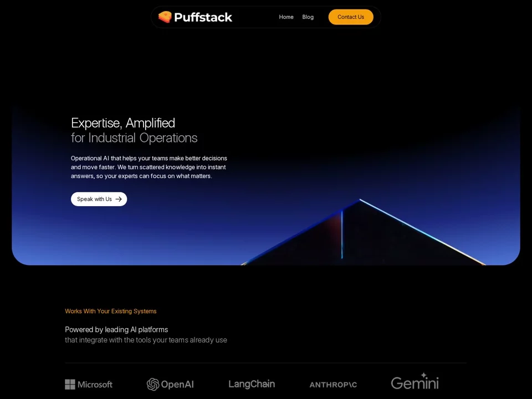Click the arrow icon in Speak with Us
The height and width of the screenshot is (399, 532).
pos(119,199)
